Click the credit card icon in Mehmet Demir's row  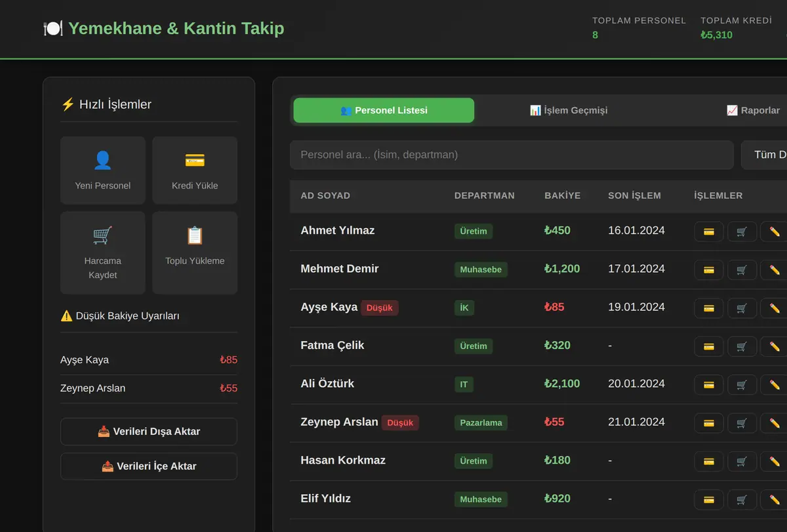pyautogui.click(x=709, y=270)
